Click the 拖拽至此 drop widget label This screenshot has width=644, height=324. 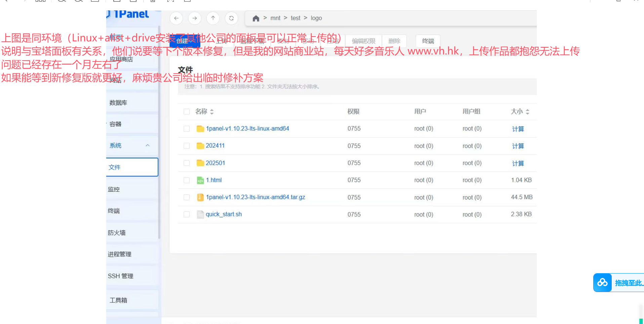pyautogui.click(x=629, y=283)
